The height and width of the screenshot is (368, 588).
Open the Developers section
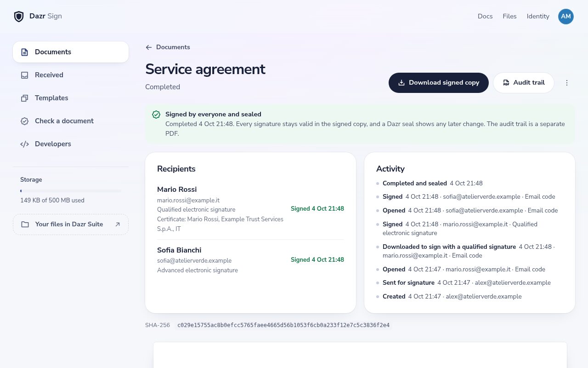tap(71, 144)
